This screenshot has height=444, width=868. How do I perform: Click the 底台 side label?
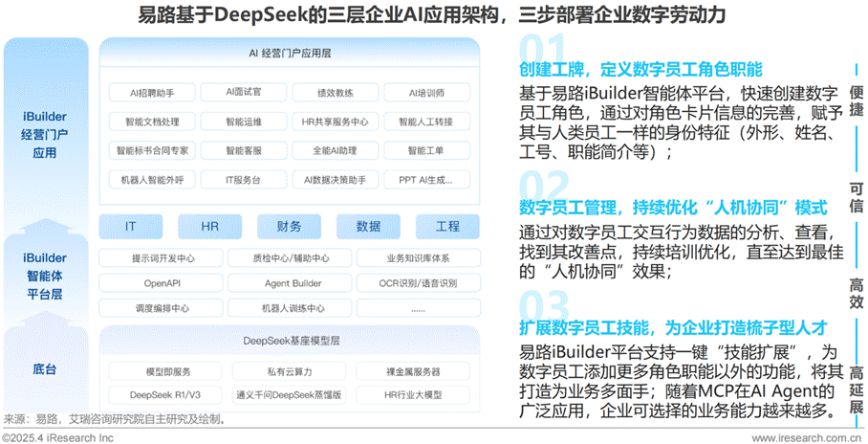pyautogui.click(x=44, y=369)
